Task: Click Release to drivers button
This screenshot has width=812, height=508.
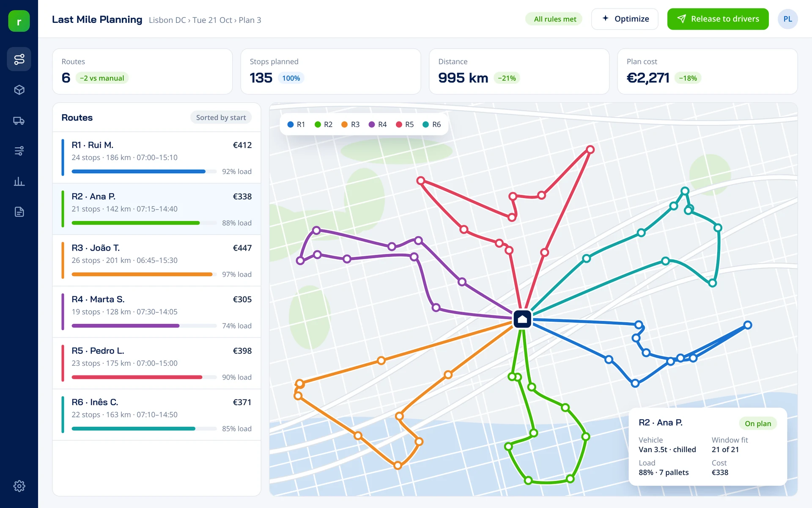Action: tap(718, 19)
